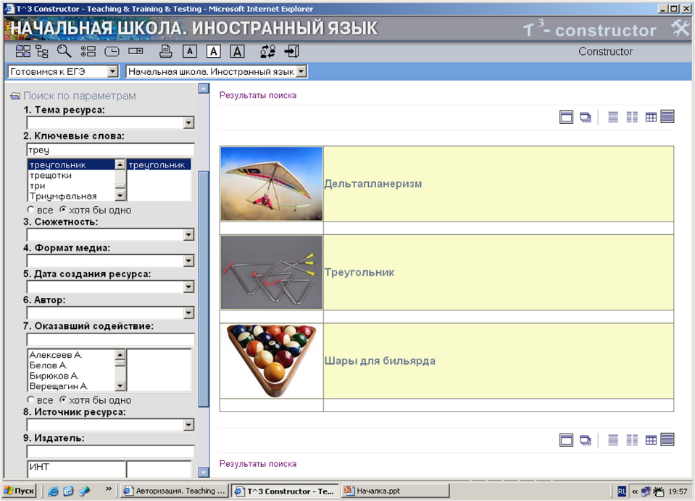Open the "Формат медиа" dropdown
The width and height of the screenshot is (695, 501).
click(x=188, y=261)
